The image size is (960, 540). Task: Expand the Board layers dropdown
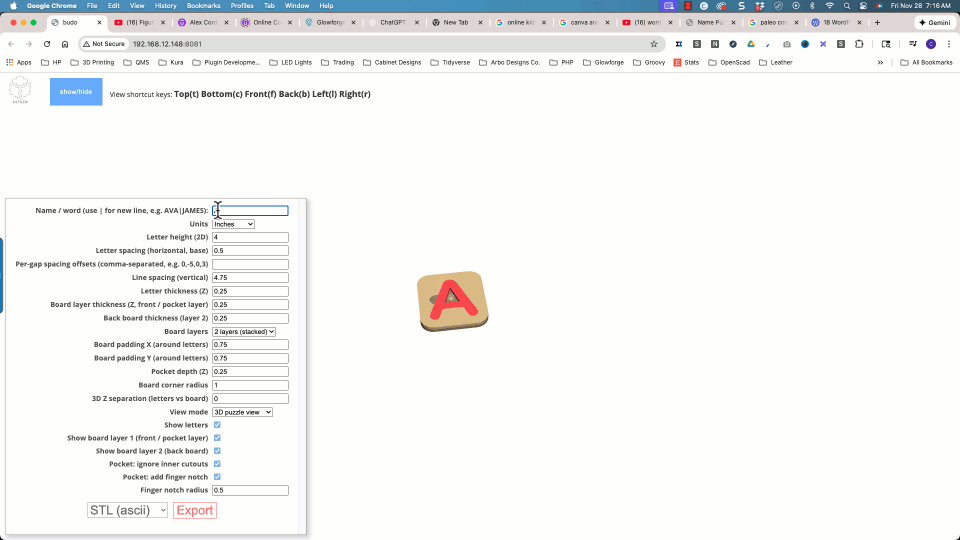[243, 331]
